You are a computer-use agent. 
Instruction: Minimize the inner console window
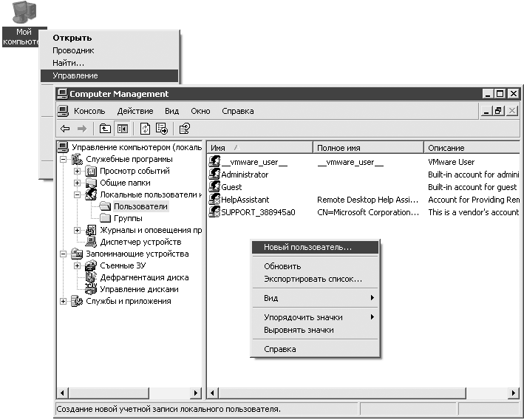coord(486,111)
